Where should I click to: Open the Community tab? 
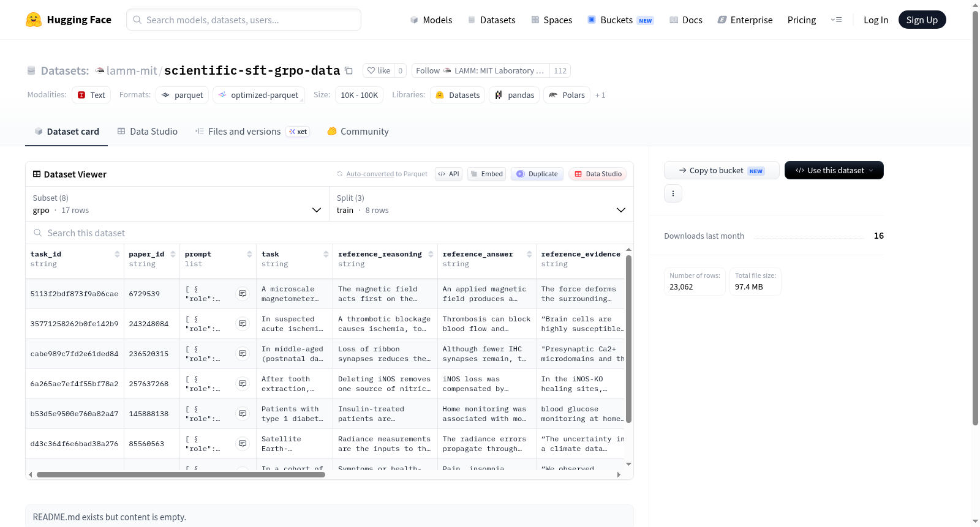pyautogui.click(x=358, y=132)
